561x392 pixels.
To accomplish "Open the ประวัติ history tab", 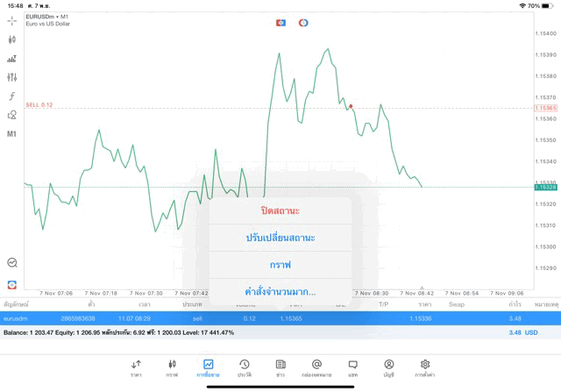I will tap(245, 367).
